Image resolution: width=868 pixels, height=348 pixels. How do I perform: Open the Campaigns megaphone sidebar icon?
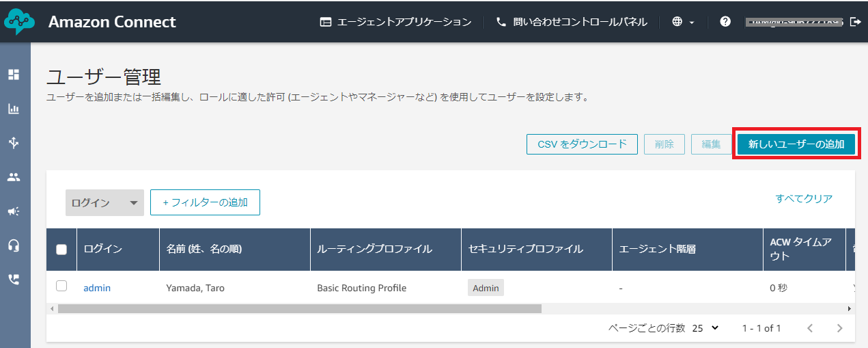pos(14,211)
